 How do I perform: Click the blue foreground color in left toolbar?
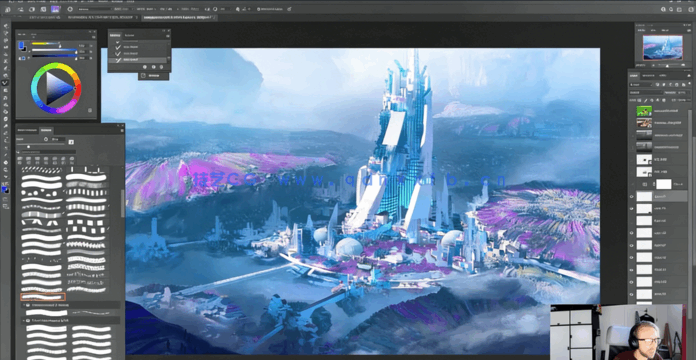click(x=5, y=189)
